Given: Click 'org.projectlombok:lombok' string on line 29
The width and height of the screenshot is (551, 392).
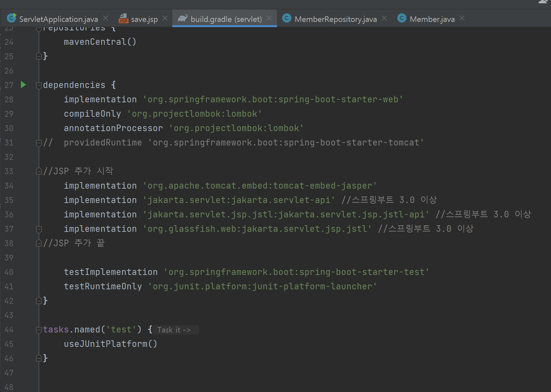Looking at the screenshot, I should tap(195, 114).
